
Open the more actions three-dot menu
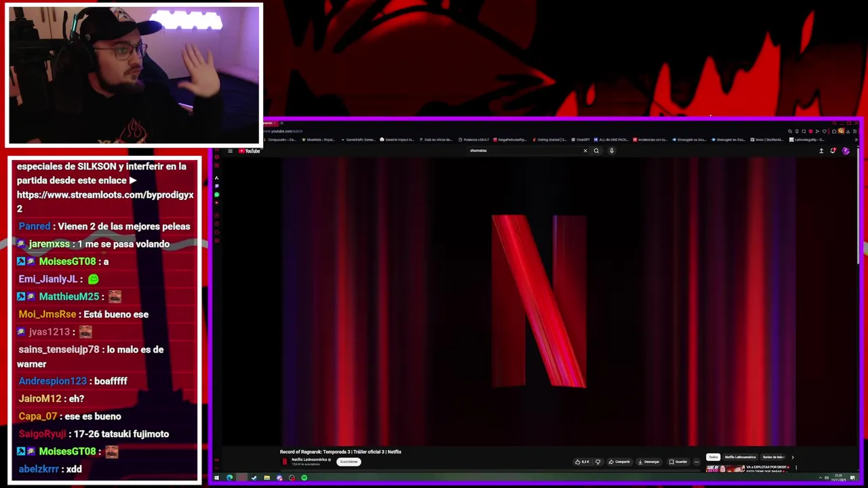[x=696, y=462]
